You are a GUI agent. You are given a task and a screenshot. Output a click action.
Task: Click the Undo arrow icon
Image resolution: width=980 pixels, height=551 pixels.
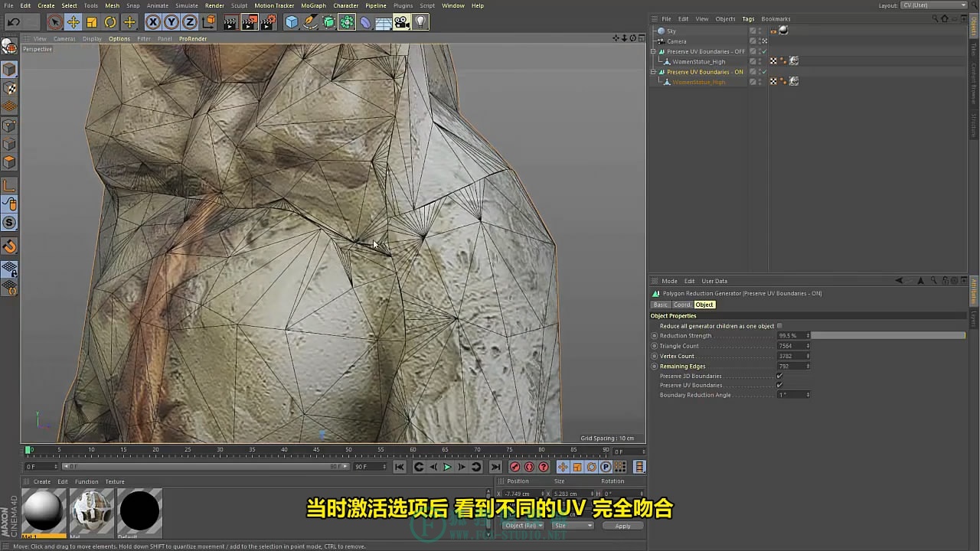pos(13,22)
